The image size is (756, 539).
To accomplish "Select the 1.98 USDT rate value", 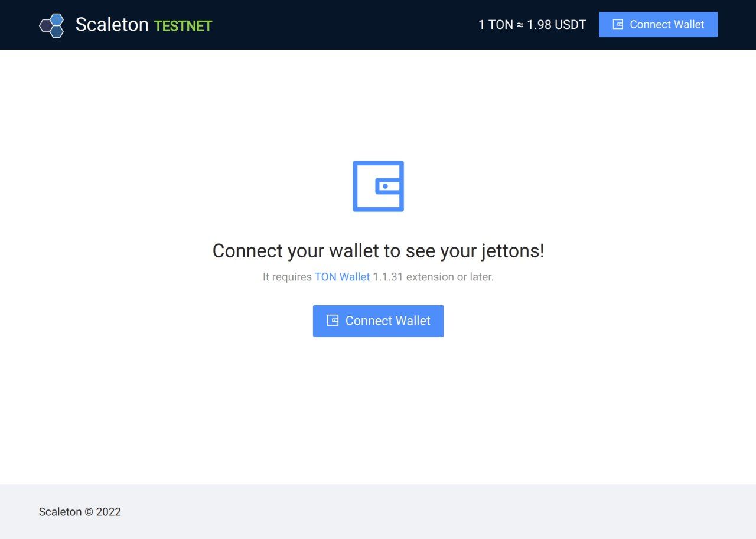I will coord(556,25).
